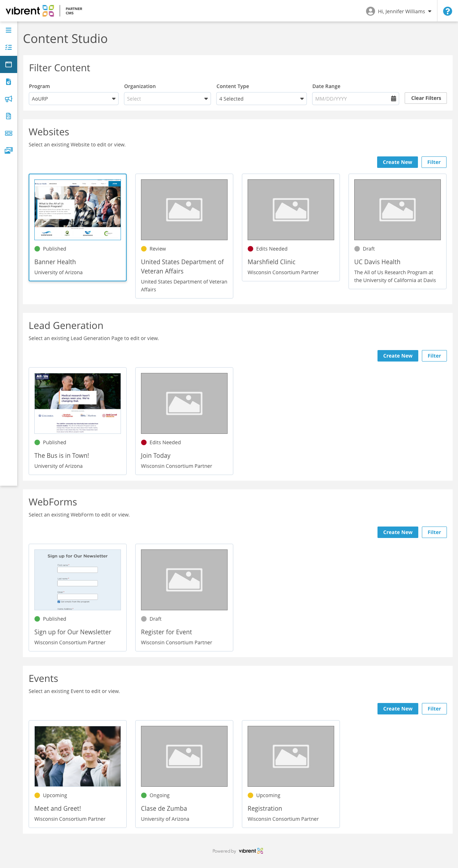Click the Date Range input field
Screen dimensions: 458x868
click(x=356, y=98)
